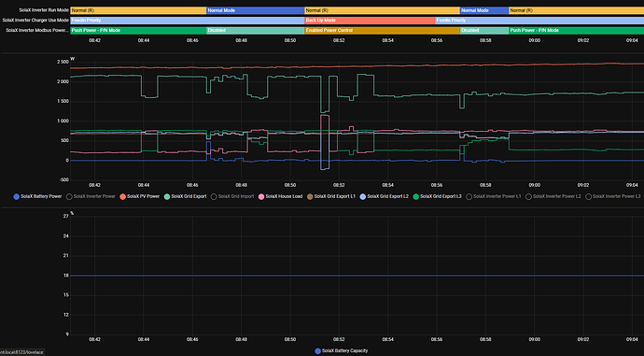644x356 pixels.
Task: Click the SolaX Battery Capacity legend swatch
Action: pos(317,351)
